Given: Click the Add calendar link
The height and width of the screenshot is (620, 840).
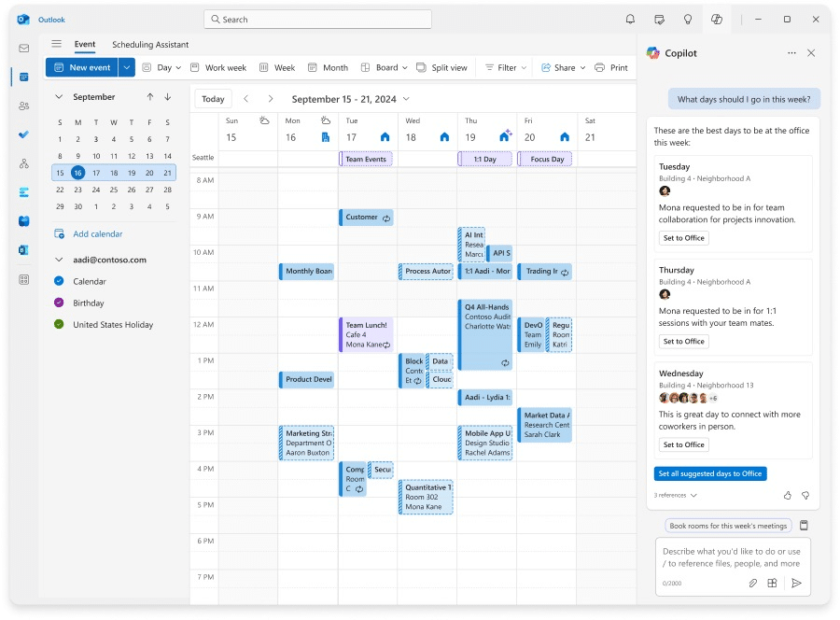Looking at the screenshot, I should [97, 234].
